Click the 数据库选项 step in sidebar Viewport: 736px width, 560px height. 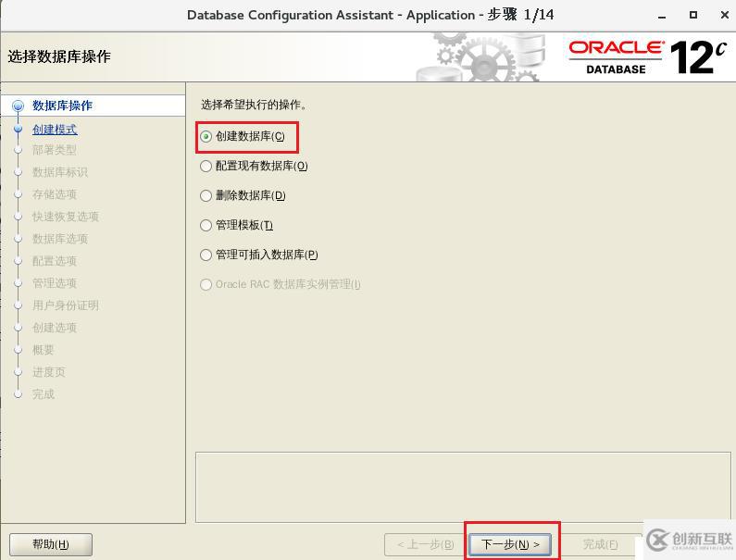coord(60,239)
